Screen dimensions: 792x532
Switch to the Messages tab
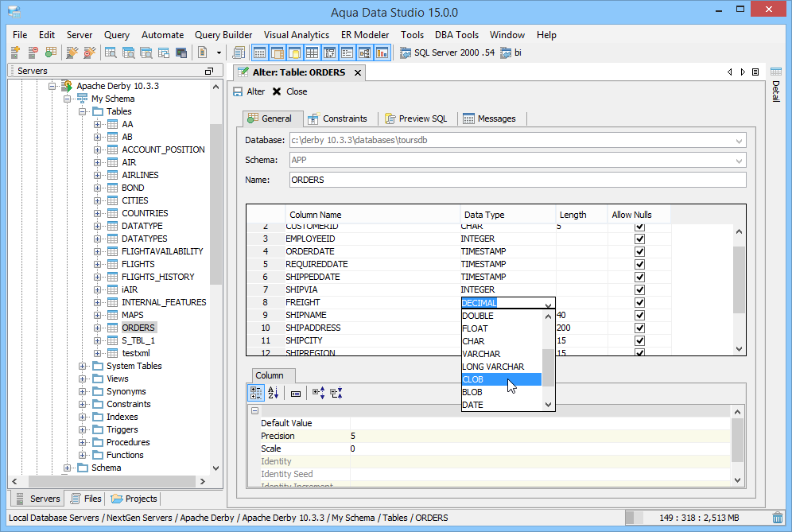(x=490, y=118)
